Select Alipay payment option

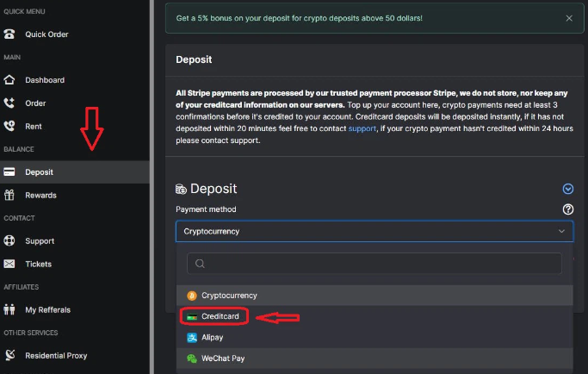click(x=213, y=338)
